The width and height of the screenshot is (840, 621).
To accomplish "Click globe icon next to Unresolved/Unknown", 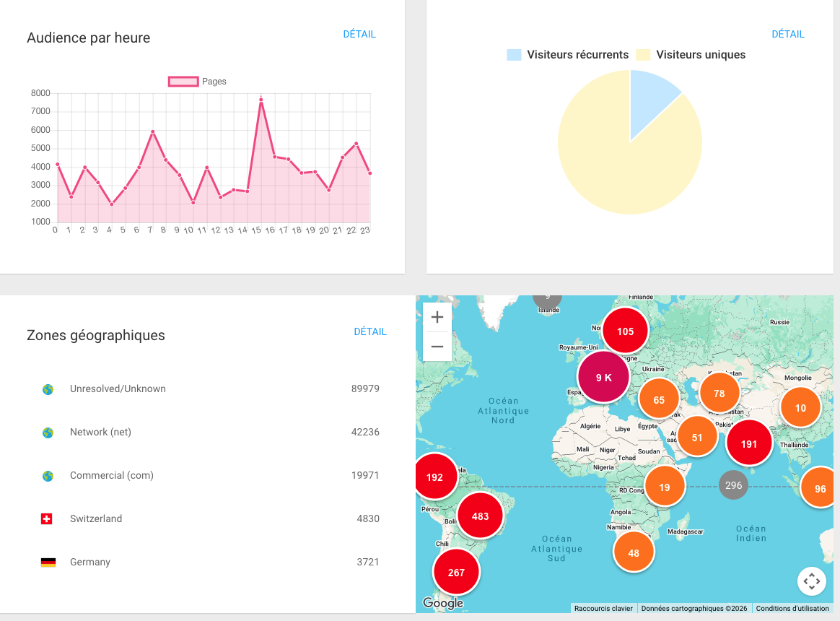I will pos(48,389).
